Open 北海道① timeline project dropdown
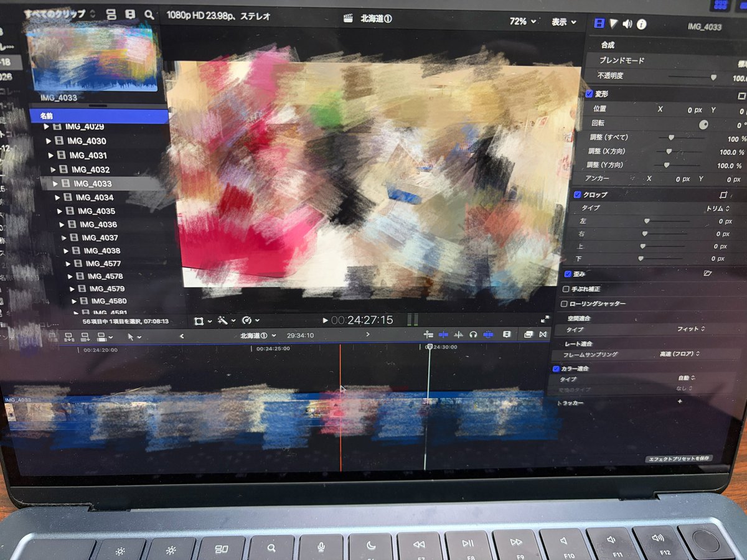 [x=259, y=335]
